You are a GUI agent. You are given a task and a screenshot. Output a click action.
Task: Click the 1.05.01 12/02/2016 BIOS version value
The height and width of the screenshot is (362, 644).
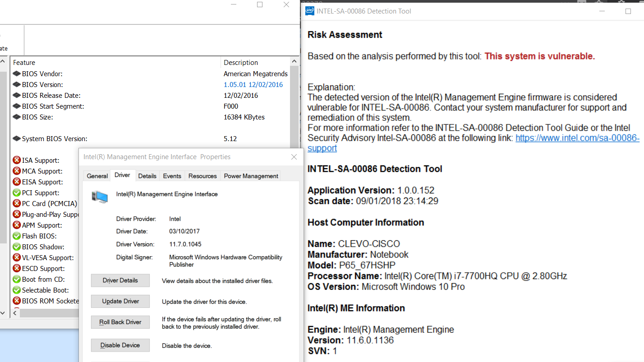pyautogui.click(x=253, y=85)
